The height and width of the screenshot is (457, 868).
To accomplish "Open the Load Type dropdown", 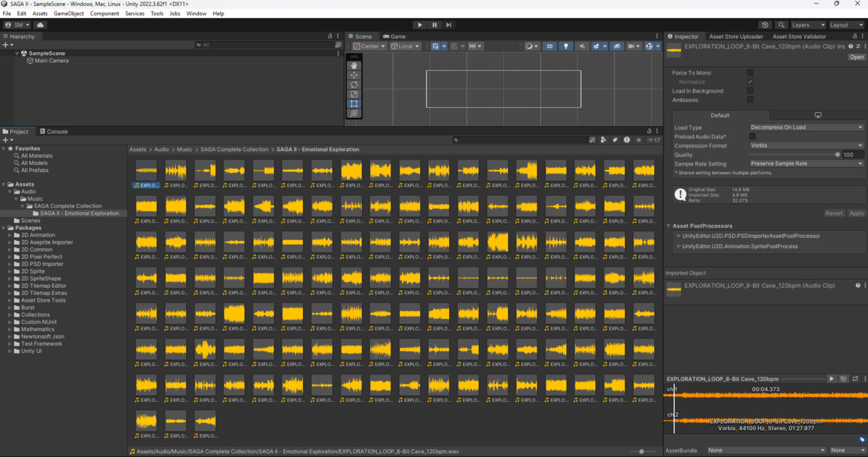I will [806, 127].
